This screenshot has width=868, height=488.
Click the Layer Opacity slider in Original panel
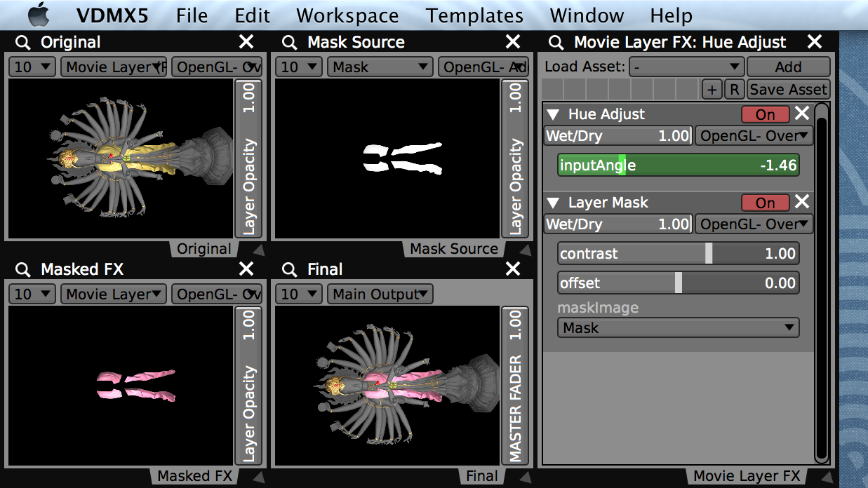click(248, 159)
